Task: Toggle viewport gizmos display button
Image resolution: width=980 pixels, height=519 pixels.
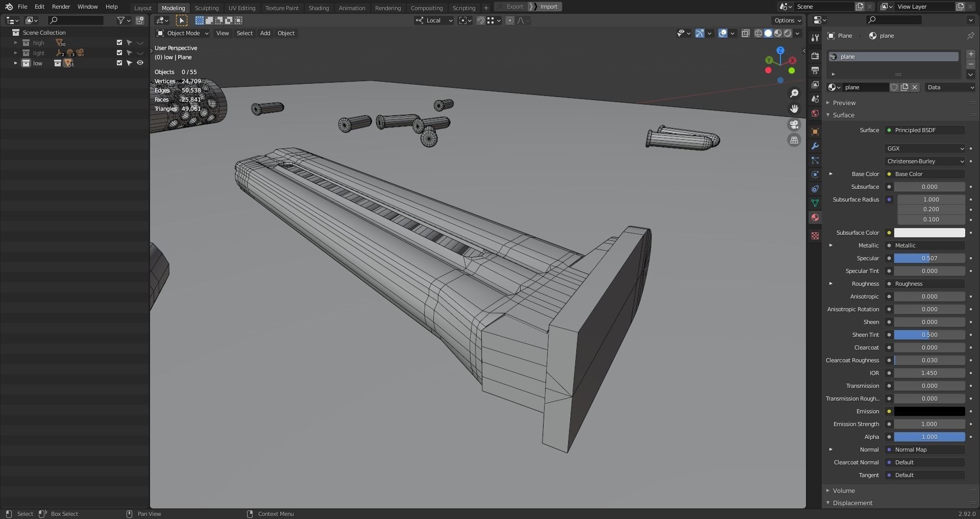Action: [700, 33]
